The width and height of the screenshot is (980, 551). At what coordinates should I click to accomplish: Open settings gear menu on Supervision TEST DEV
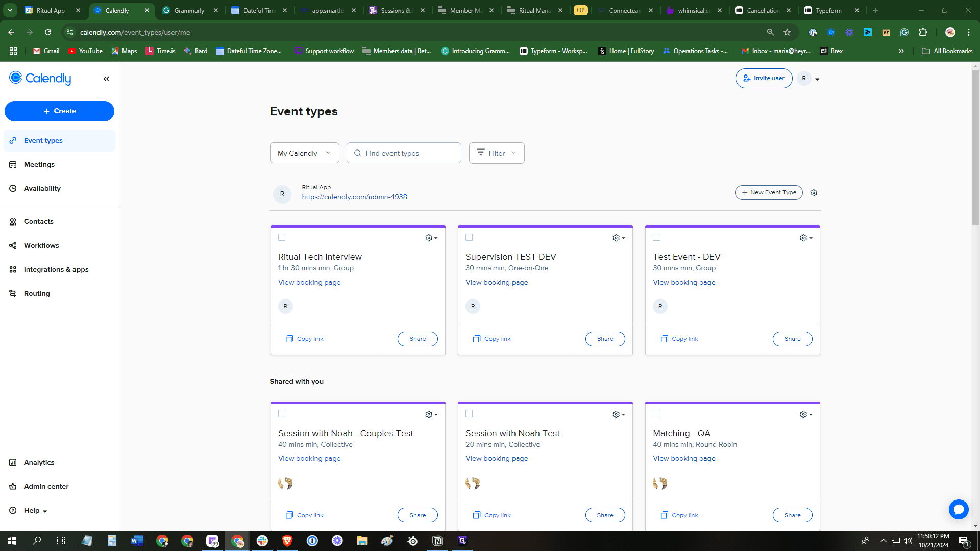(x=619, y=238)
